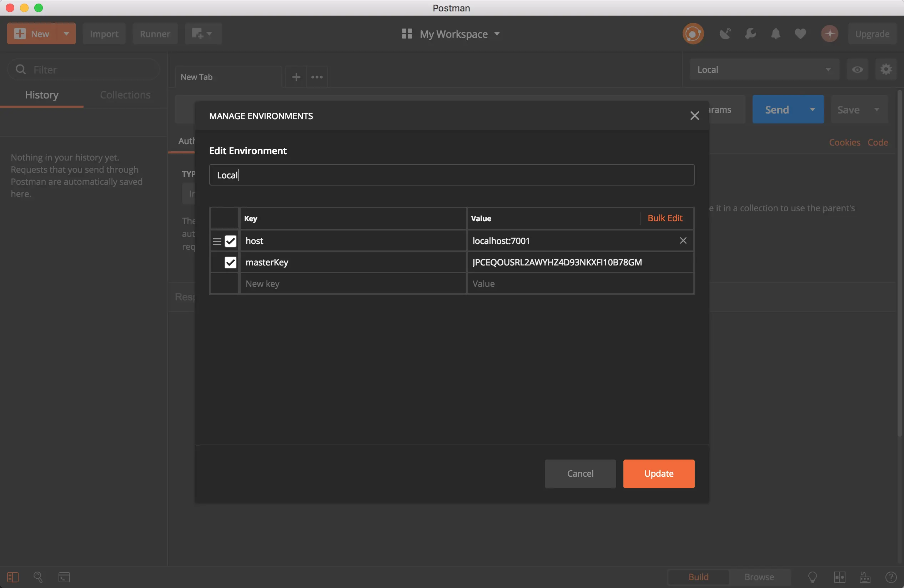This screenshot has width=904, height=588.
Task: Expand the Local environment dropdown
Action: pos(763,70)
